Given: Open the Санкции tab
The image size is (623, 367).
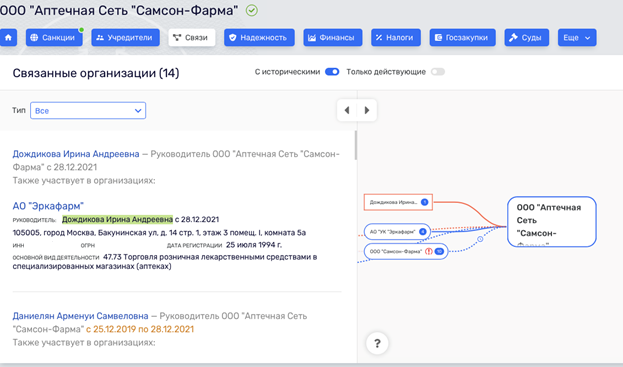Looking at the screenshot, I should pos(54,38).
